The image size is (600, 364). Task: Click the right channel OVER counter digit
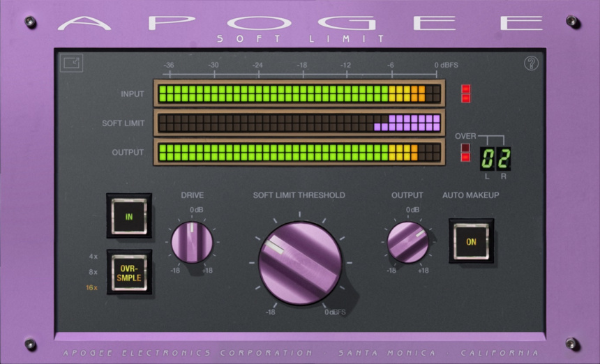click(x=504, y=159)
